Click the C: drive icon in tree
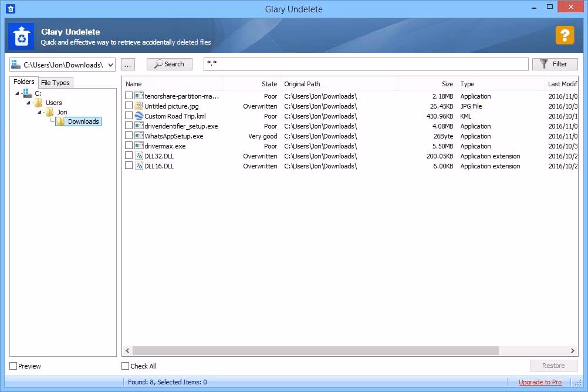This screenshot has height=392, width=588. coord(28,93)
